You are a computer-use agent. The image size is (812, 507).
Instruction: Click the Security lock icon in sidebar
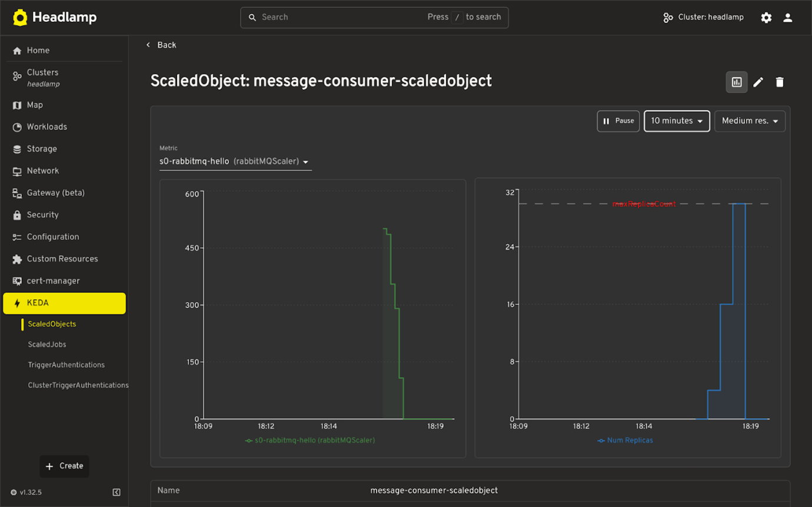[17, 215]
